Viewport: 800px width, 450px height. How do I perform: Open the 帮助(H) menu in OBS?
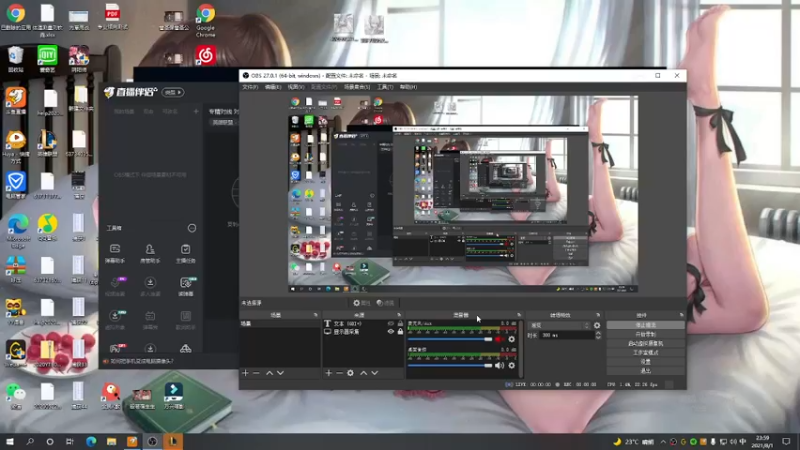pos(408,87)
